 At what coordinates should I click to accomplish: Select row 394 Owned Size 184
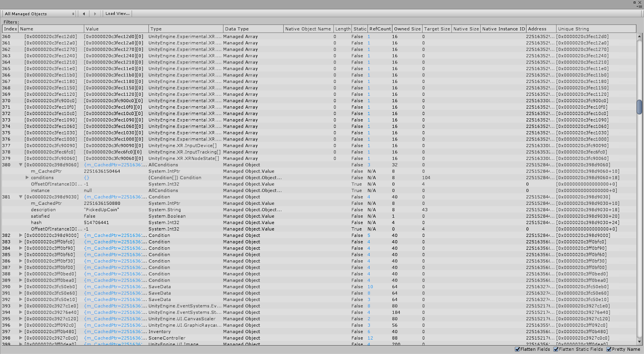[396, 312]
